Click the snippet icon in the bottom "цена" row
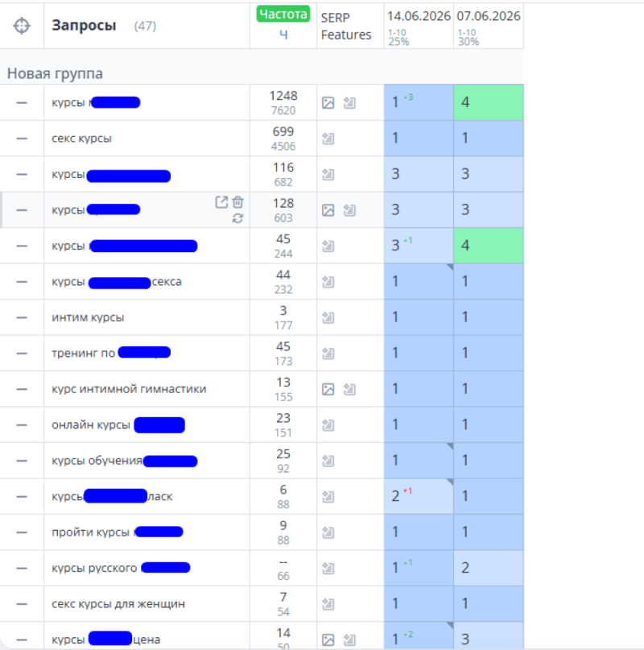The image size is (644, 650). (349, 640)
